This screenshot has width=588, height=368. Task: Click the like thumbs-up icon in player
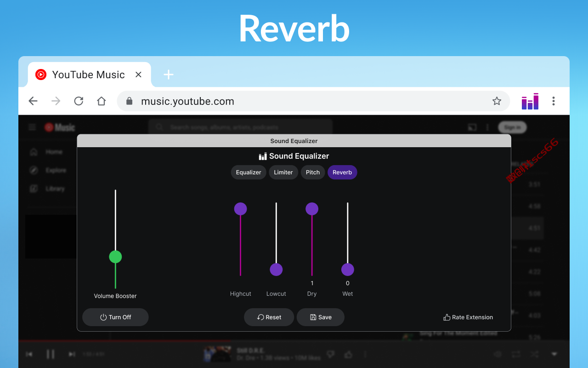pyautogui.click(x=348, y=354)
